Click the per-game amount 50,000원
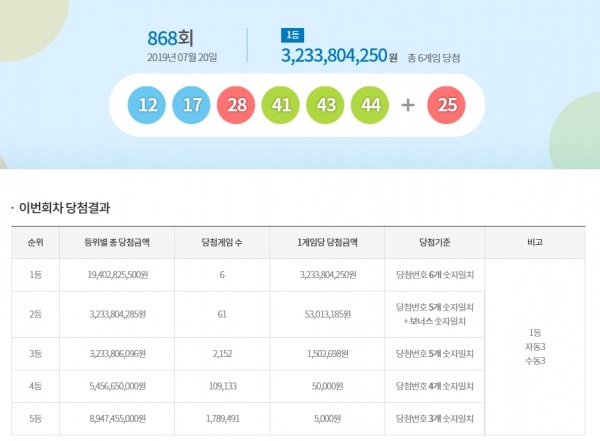The image size is (600, 441). [x=328, y=386]
